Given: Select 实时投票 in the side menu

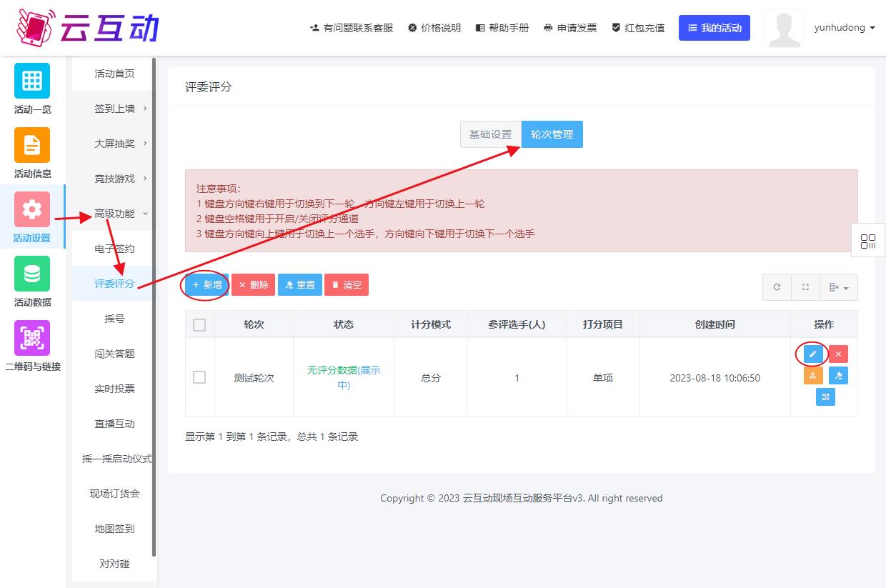Looking at the screenshot, I should (x=115, y=389).
